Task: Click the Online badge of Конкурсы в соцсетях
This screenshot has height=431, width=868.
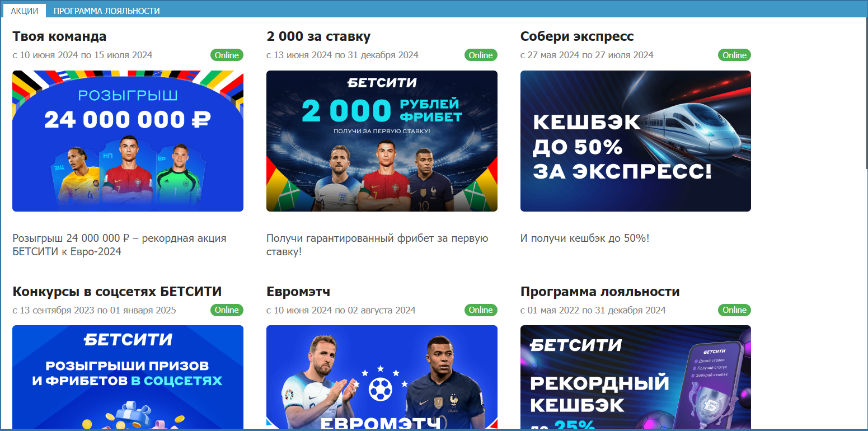Action: [227, 310]
